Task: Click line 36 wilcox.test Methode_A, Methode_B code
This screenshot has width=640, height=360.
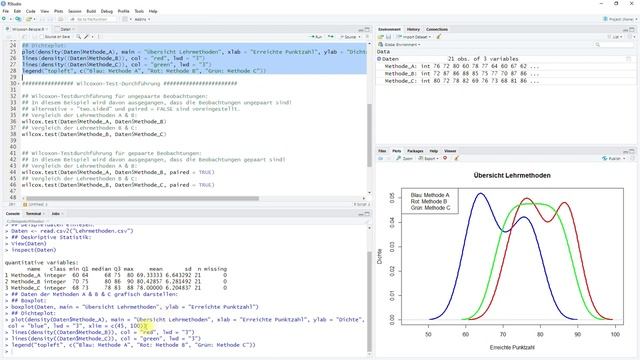Action: click(x=94, y=122)
